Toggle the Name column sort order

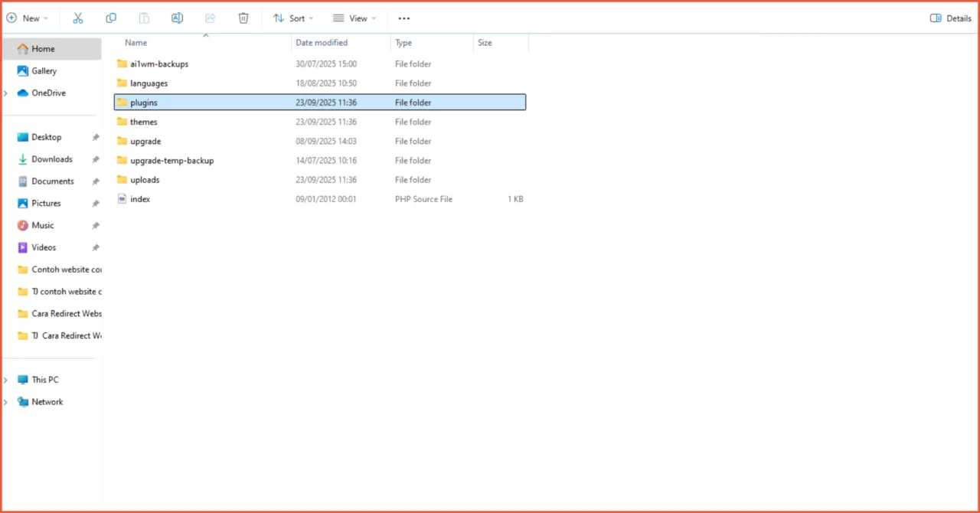click(x=136, y=42)
